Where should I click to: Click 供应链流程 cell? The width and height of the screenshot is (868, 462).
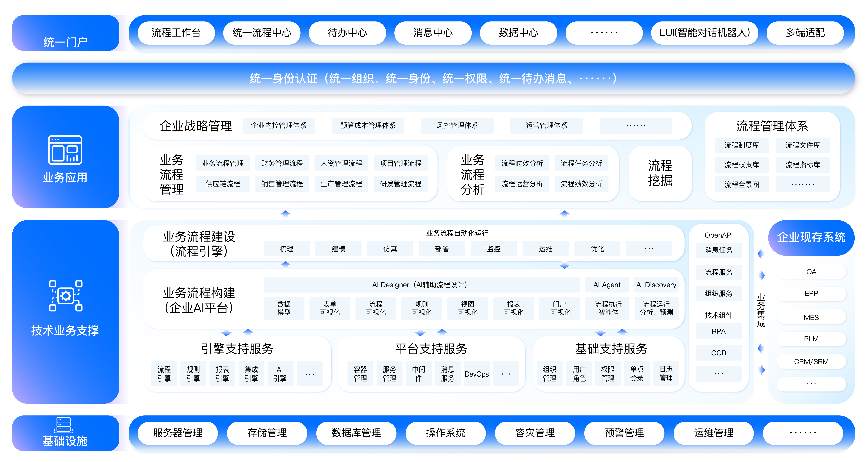(x=223, y=184)
